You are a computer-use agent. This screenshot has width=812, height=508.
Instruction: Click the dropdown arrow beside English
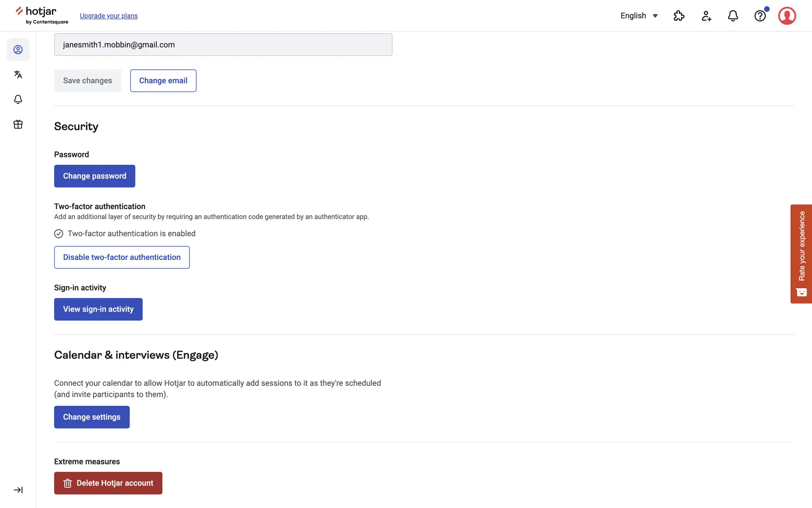click(655, 16)
